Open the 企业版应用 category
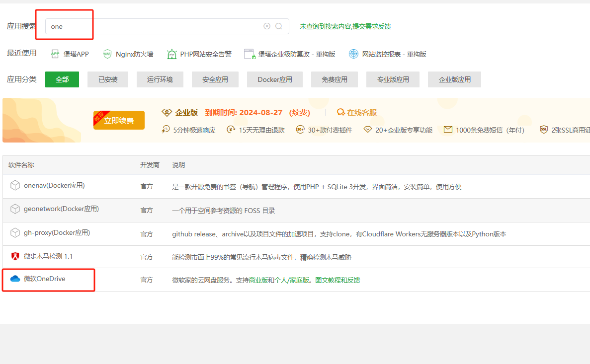This screenshot has height=364, width=590. [454, 79]
